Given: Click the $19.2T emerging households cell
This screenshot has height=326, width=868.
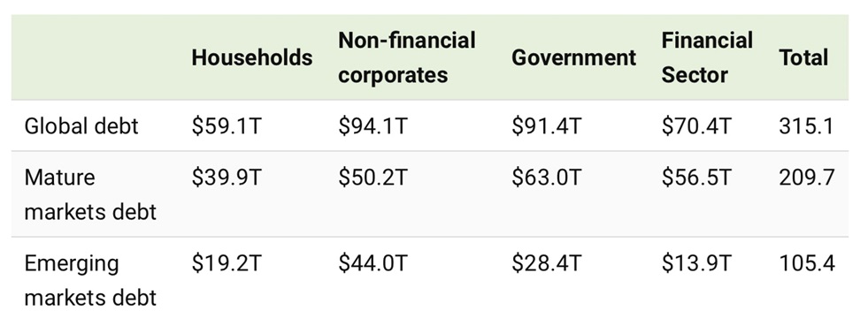Looking at the screenshot, I should (x=227, y=263).
